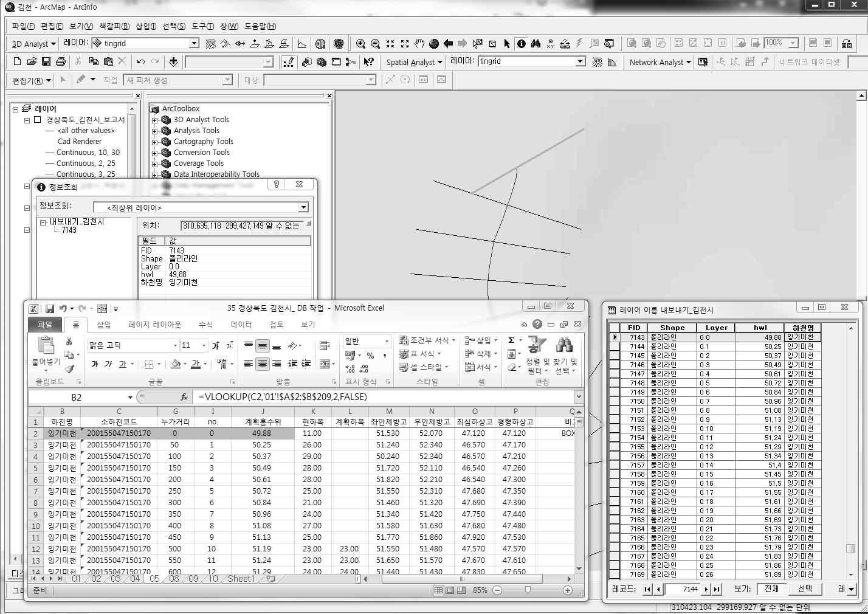Open 3D Analyst layer tingrid combo box
Image resolution: width=868 pixels, height=614 pixels.
coord(145,43)
